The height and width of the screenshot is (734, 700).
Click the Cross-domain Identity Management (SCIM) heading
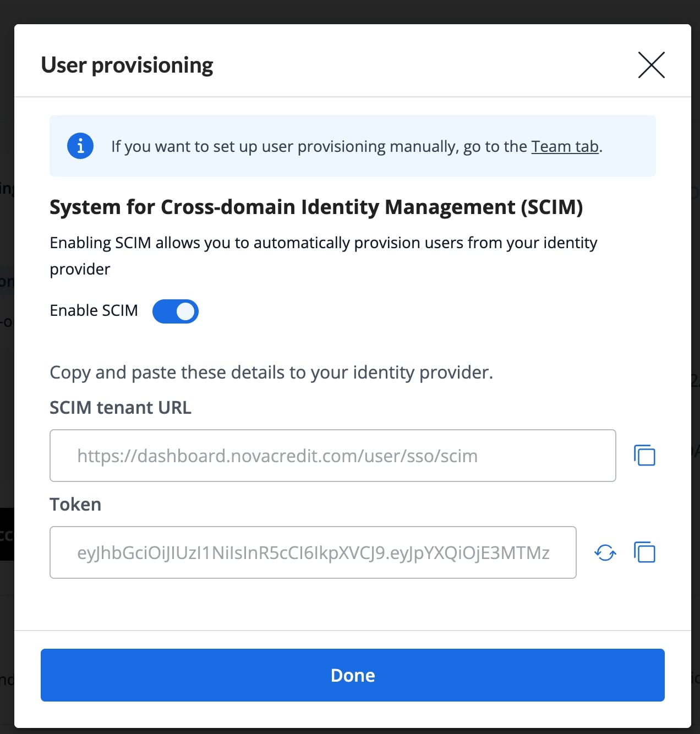click(x=316, y=207)
